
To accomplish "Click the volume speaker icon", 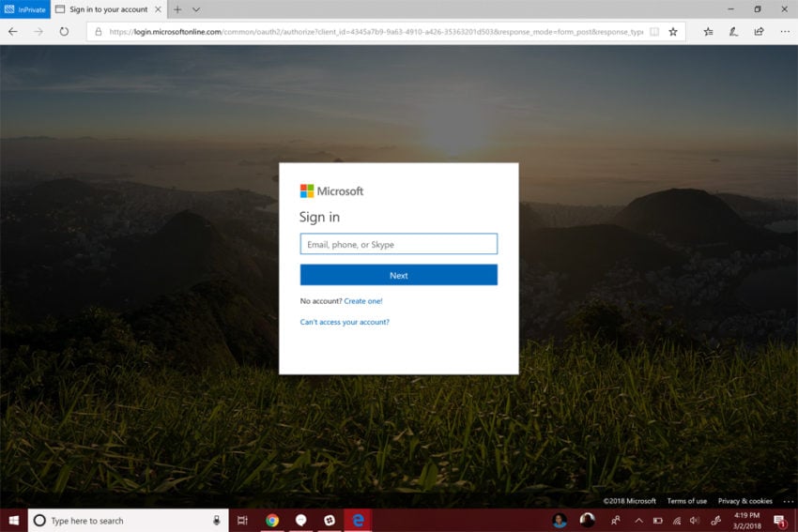I will [x=695, y=521].
